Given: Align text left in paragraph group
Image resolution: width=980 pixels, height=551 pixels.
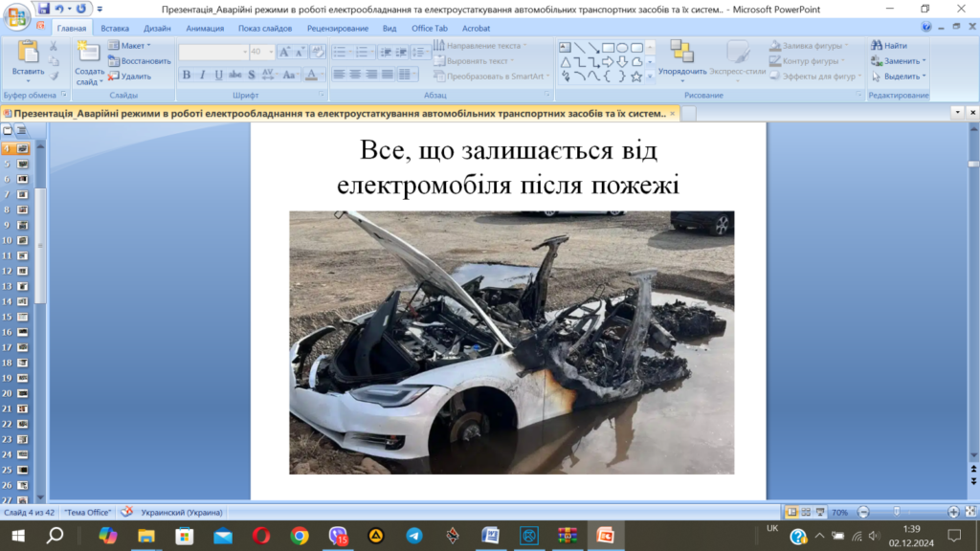Looking at the screenshot, I should click(x=339, y=75).
